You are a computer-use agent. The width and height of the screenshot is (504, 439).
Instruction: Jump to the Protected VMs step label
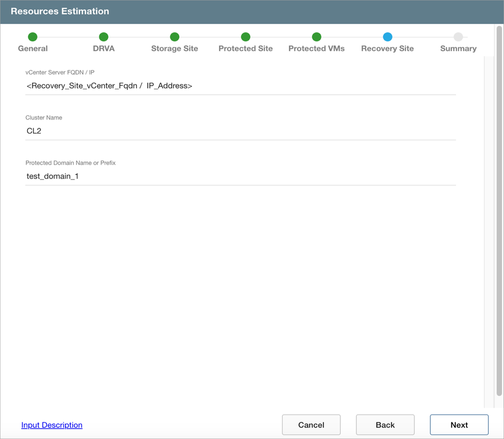coord(316,49)
